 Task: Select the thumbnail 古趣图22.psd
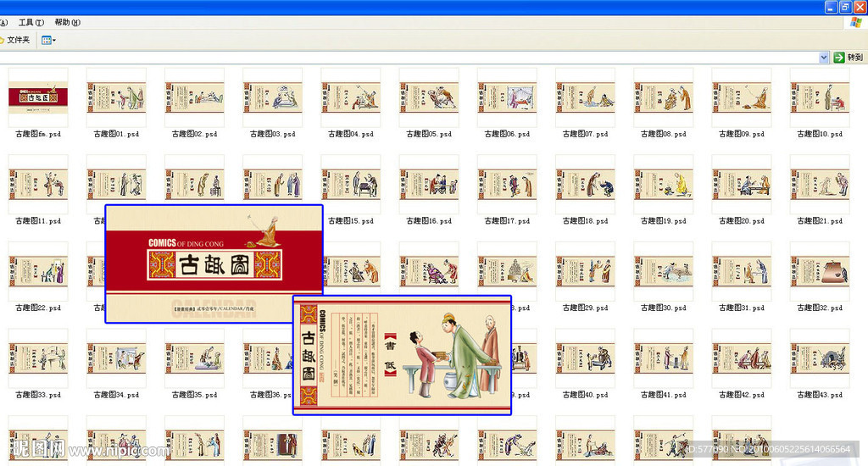(38, 271)
